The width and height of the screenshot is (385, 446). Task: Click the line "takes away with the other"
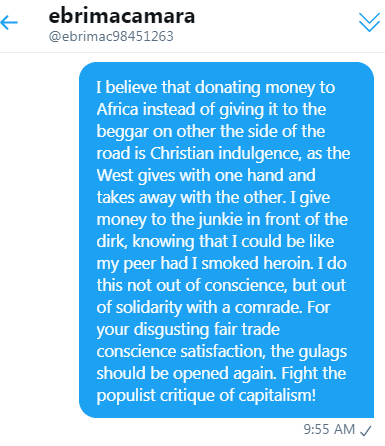(191, 197)
